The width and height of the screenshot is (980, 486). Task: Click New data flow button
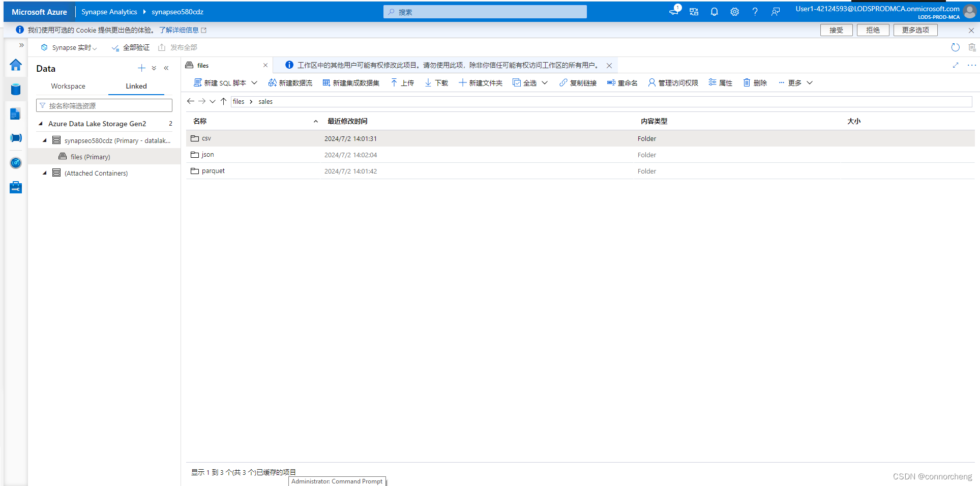click(290, 83)
